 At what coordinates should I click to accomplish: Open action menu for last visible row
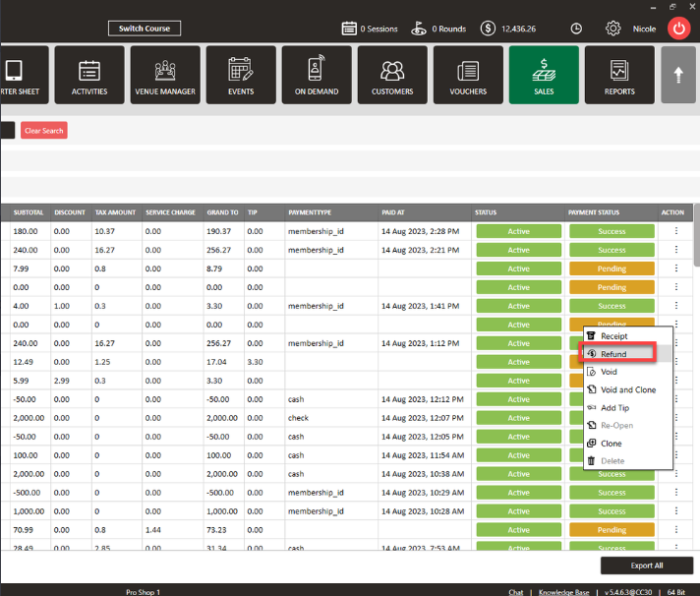pos(675,548)
